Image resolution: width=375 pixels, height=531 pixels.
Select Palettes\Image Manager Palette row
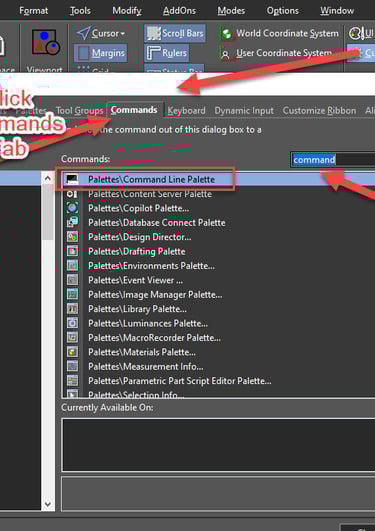pos(218,295)
